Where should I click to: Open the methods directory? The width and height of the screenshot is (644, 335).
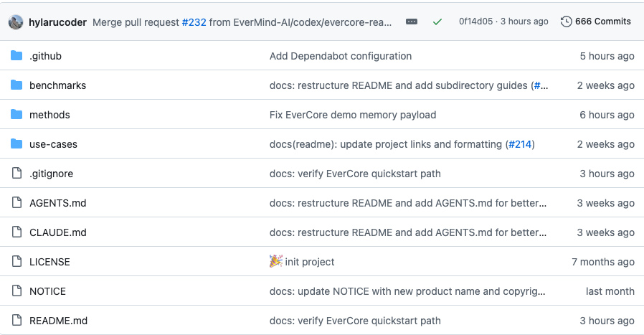[x=49, y=115]
